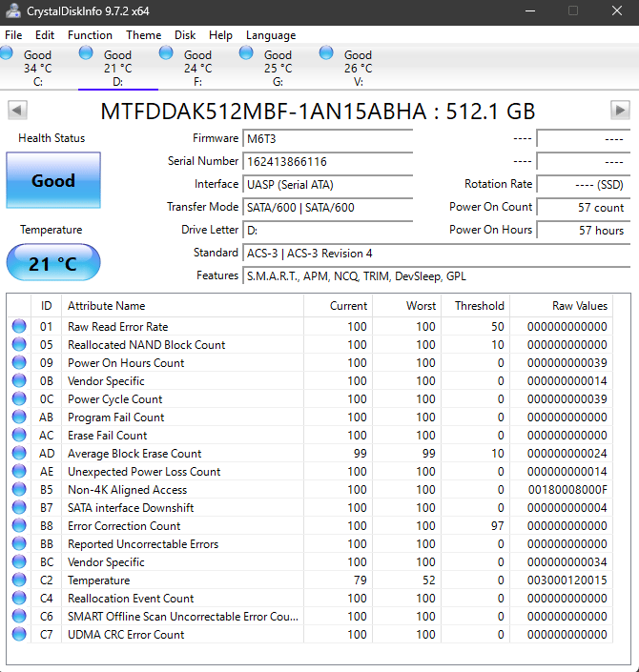Click the UDMA CRC Error Count status orb
The width and height of the screenshot is (639, 672).
coord(19,634)
